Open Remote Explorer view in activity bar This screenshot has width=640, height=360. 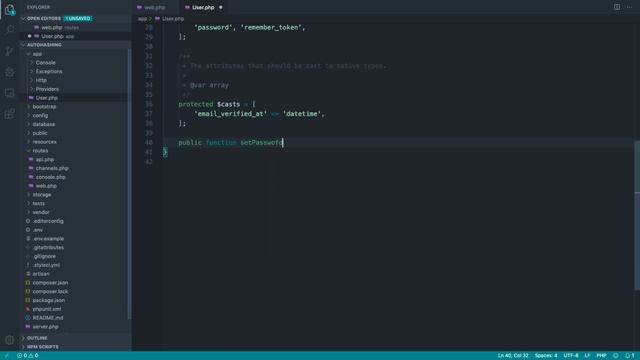(x=9, y=93)
